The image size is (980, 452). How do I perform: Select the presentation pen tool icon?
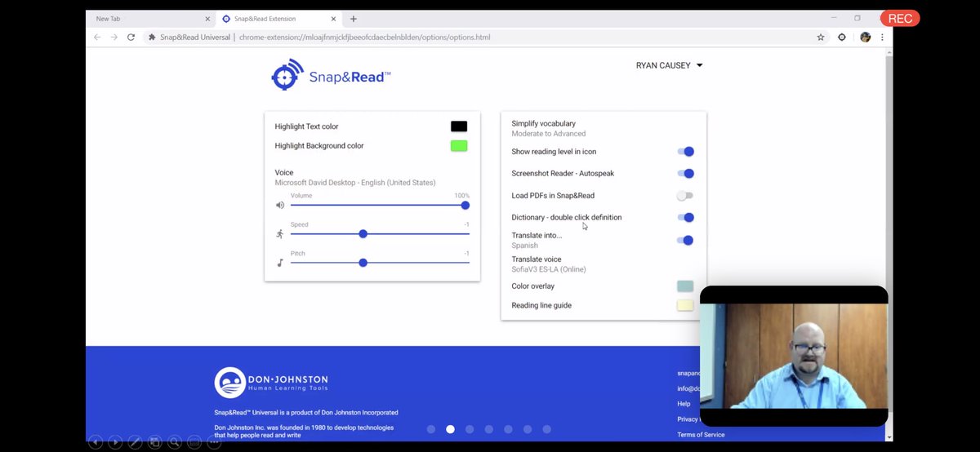[135, 442]
